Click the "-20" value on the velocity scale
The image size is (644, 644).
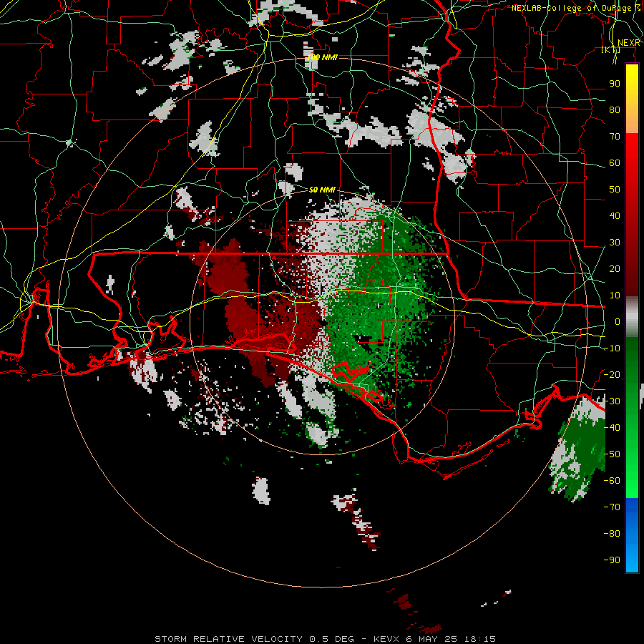coord(612,375)
